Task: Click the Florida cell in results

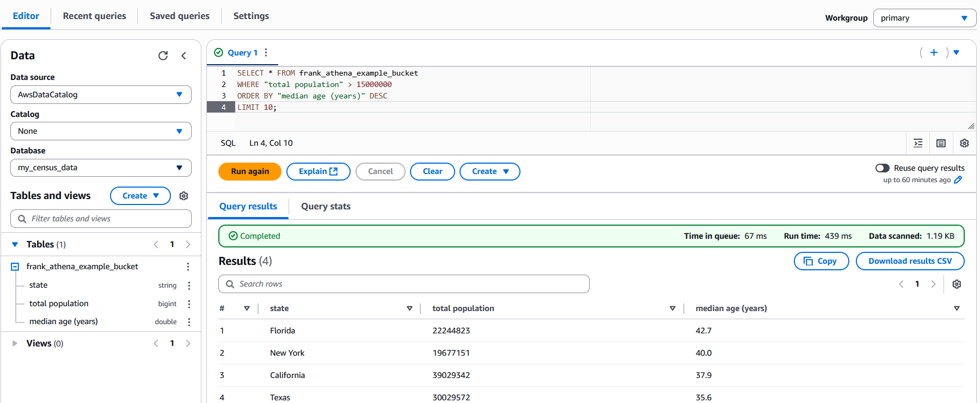Action: [x=283, y=331]
